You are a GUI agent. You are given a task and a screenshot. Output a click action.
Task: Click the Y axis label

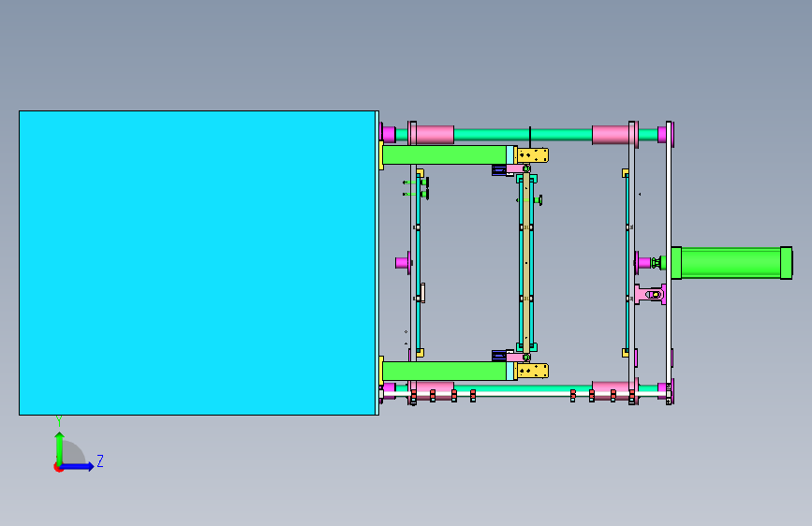pyautogui.click(x=59, y=421)
